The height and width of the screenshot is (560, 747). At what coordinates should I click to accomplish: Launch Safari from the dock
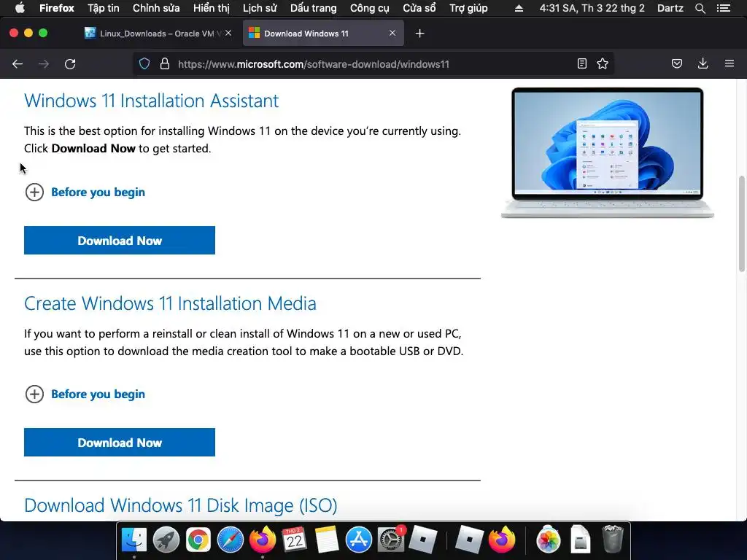(x=230, y=540)
